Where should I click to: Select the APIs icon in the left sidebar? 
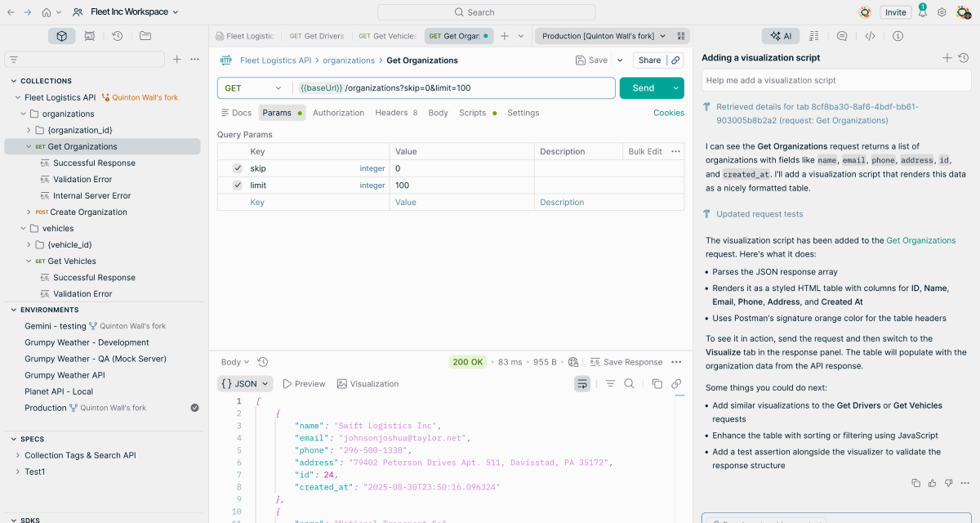[x=89, y=35]
